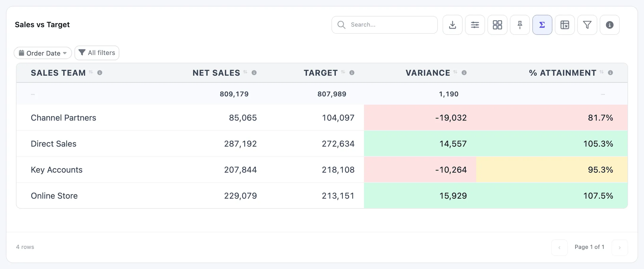Click Direct Sales attainment 105.3% cell
Image resolution: width=644 pixels, height=269 pixels.
coord(552,144)
